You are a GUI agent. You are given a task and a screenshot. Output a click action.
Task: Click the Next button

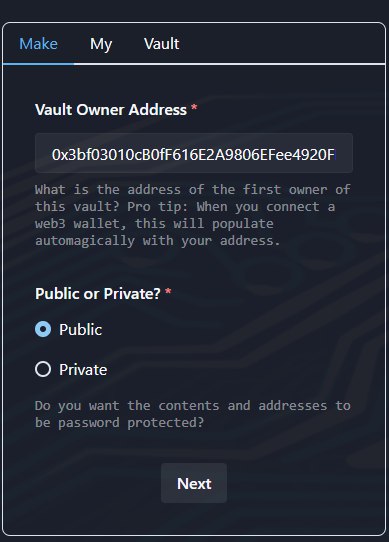tap(194, 483)
